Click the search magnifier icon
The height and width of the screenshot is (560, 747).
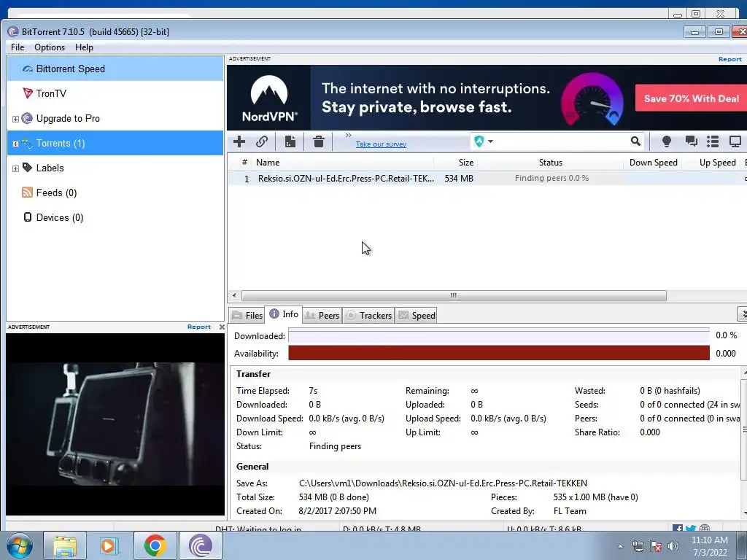coord(635,141)
